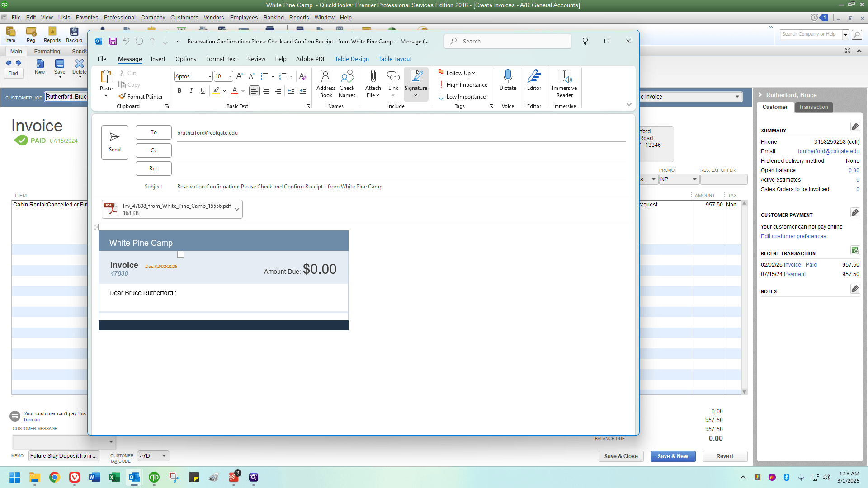This screenshot has height=488, width=868.
Task: Open the Address Book
Action: tap(325, 84)
